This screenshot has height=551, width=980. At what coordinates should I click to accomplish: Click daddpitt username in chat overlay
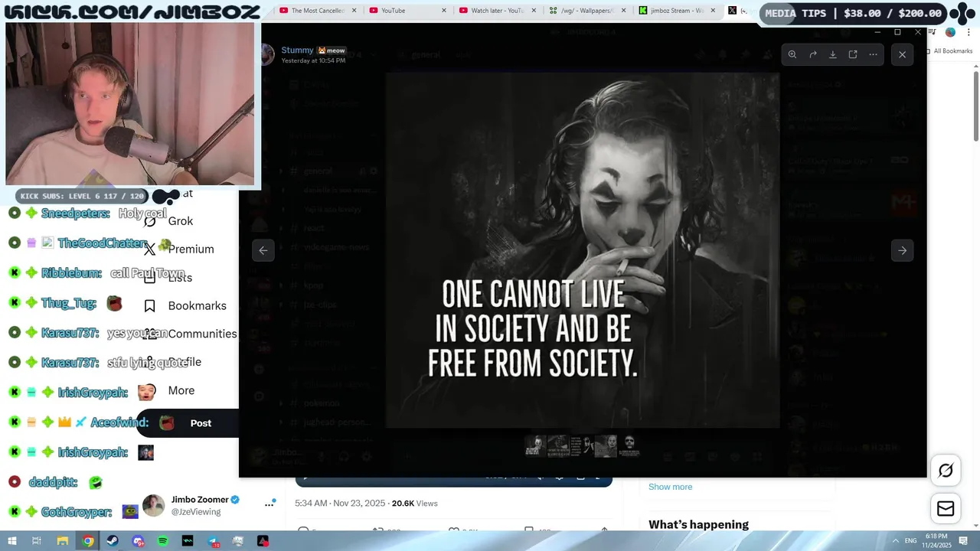[54, 482]
